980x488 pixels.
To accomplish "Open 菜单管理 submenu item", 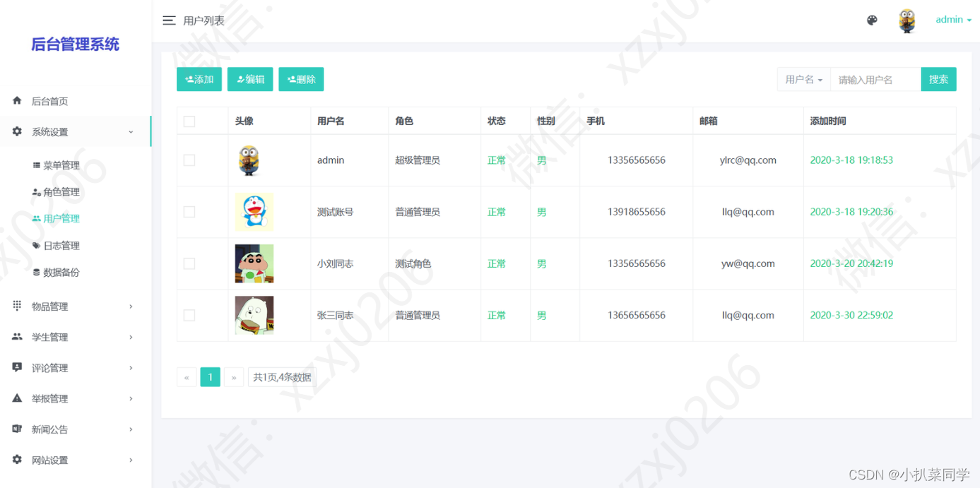I will tap(61, 166).
